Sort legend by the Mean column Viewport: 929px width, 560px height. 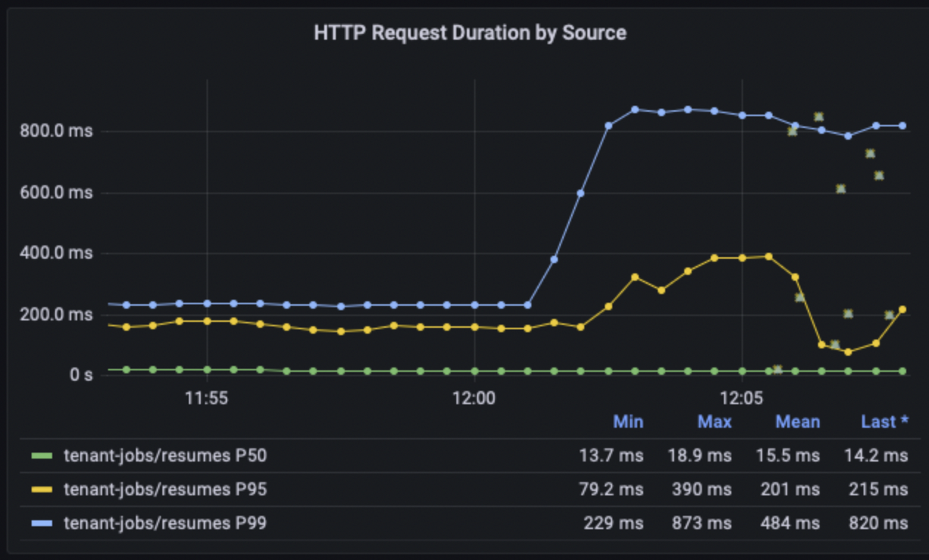[797, 422]
